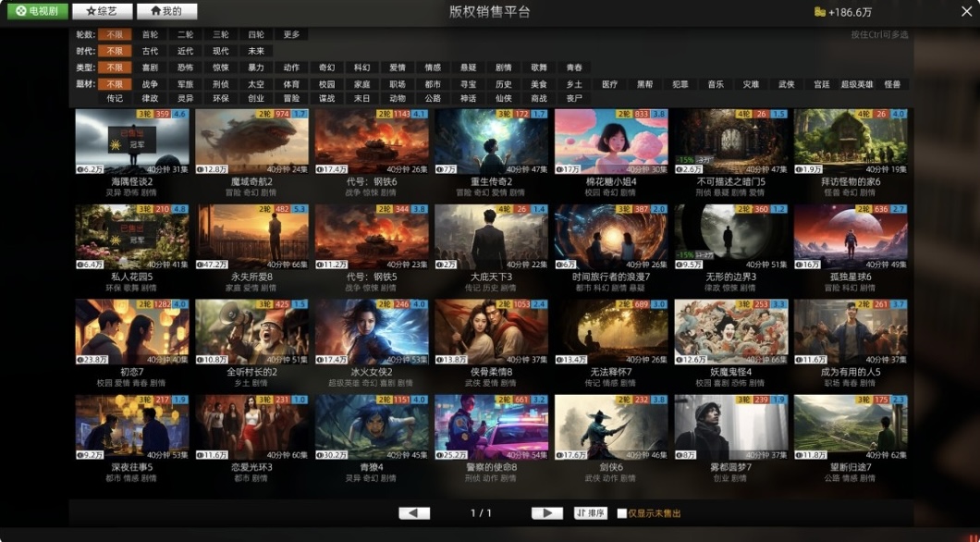Open the 我的 tab
980x542 pixels.
pyautogui.click(x=167, y=11)
